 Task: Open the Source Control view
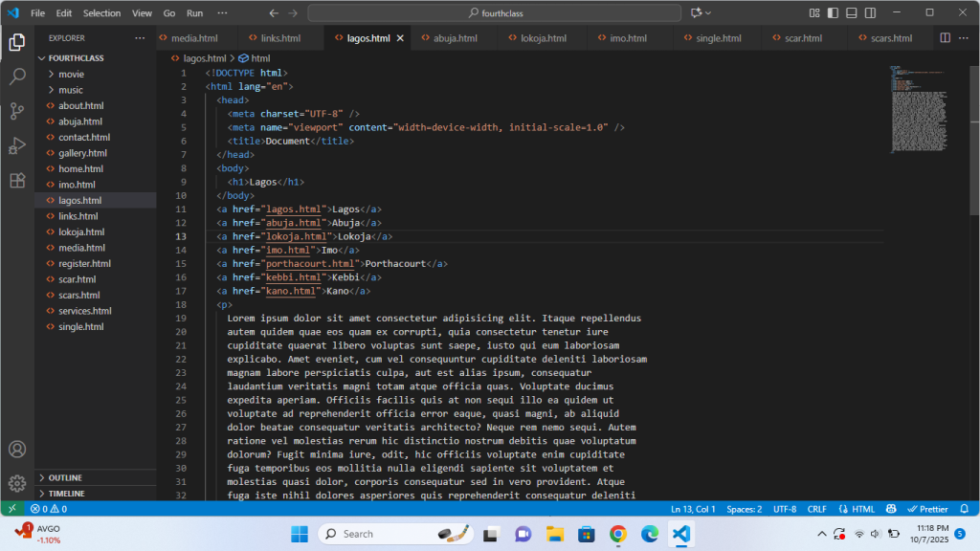17,111
